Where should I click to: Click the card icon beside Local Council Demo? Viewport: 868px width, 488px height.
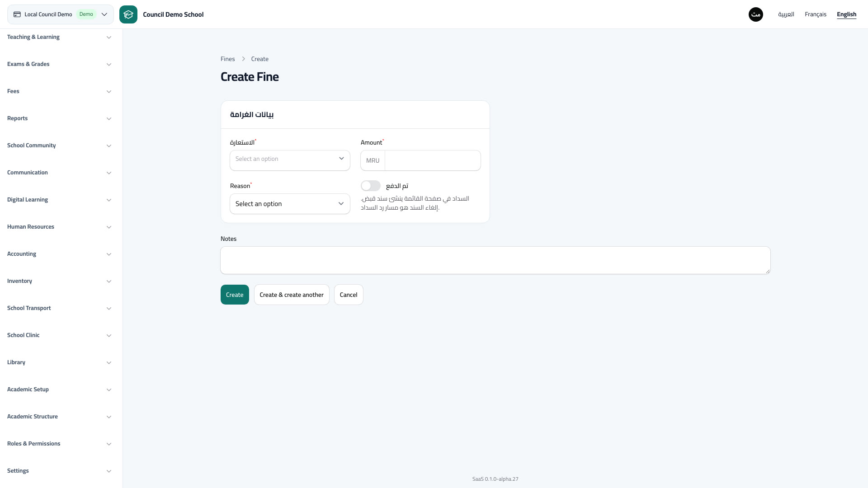coord(17,14)
